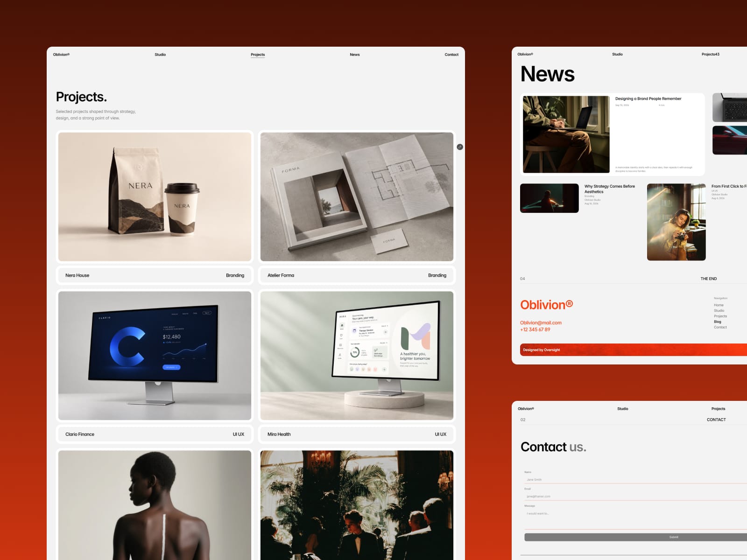Click the large orange Oblivion® footer logo
747x560 pixels.
tap(547, 305)
